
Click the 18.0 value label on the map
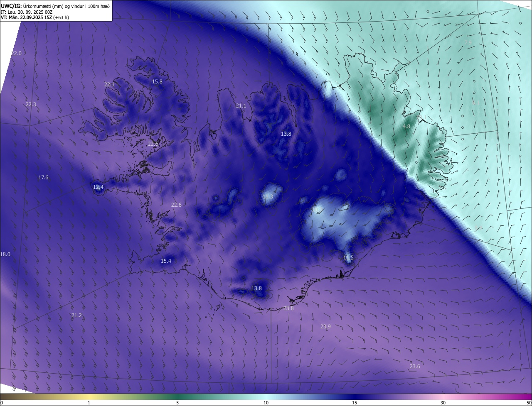[5, 254]
